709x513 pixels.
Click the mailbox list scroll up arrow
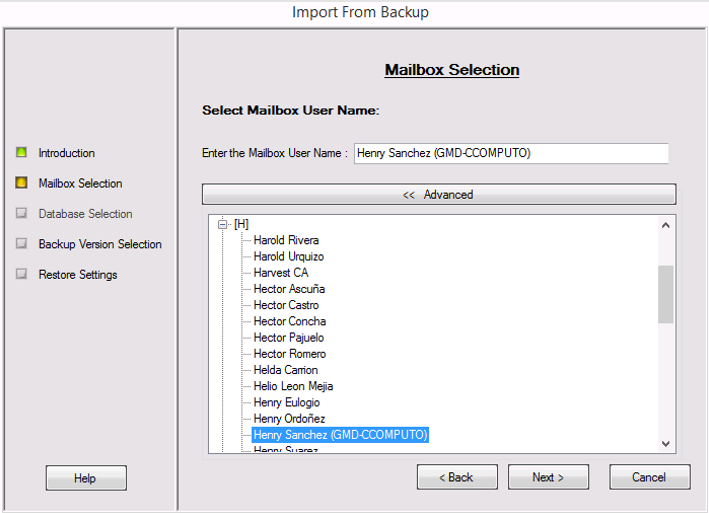pos(666,225)
